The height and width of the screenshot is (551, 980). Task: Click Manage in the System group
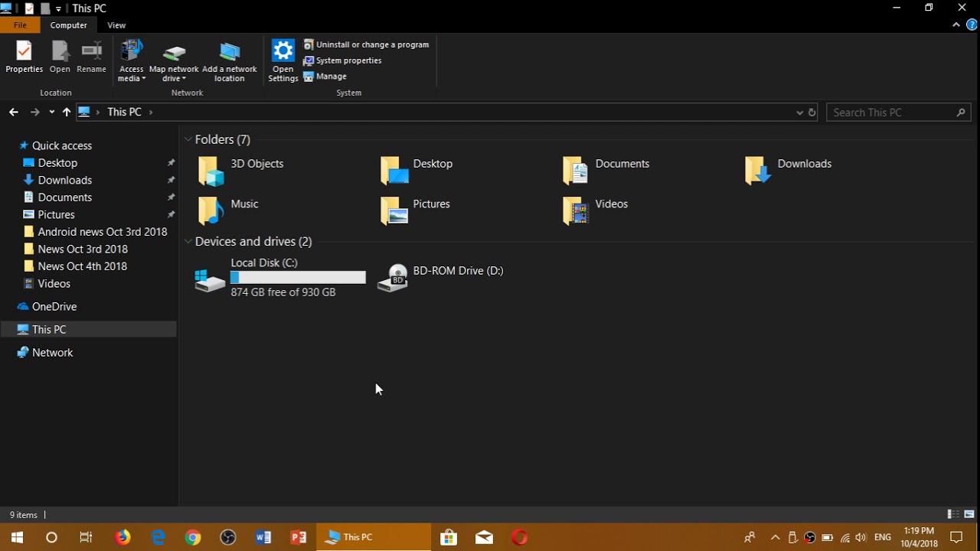click(x=325, y=77)
